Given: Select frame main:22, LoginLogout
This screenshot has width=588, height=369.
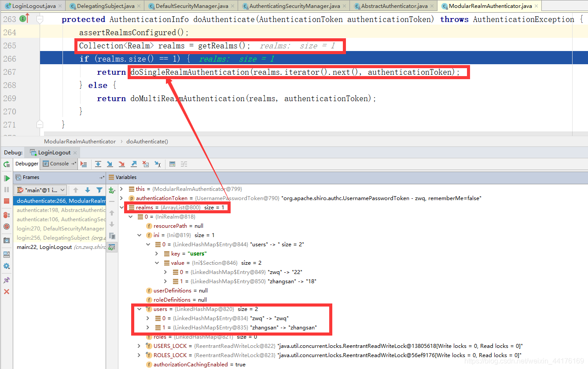Looking at the screenshot, I should tap(59, 247).
